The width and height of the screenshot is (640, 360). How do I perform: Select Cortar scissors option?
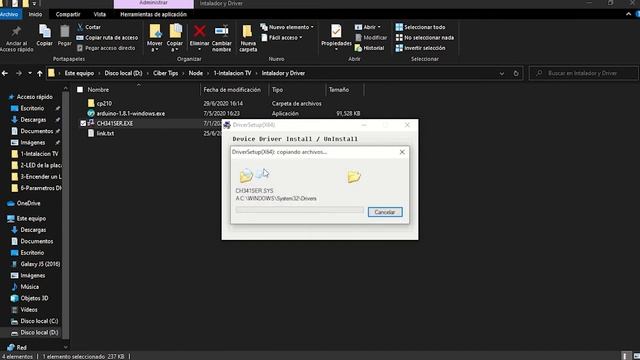coord(89,27)
